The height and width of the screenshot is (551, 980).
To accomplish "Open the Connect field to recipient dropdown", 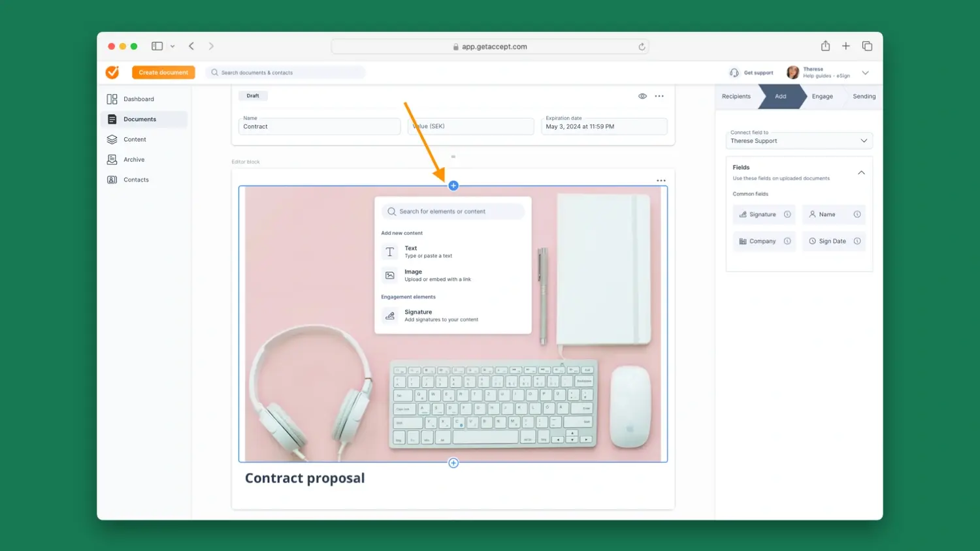I will pyautogui.click(x=798, y=140).
